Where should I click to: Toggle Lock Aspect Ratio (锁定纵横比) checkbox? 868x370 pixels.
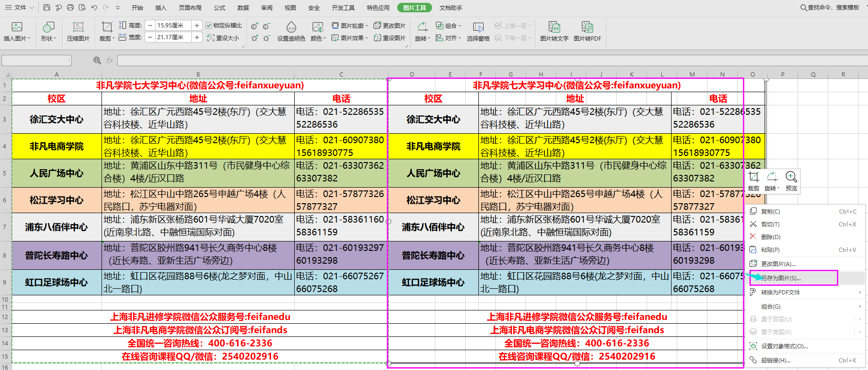209,26
